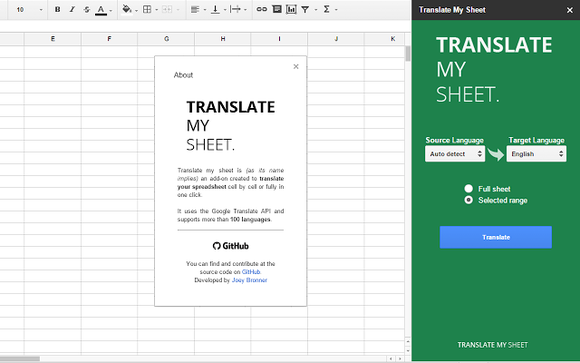
Task: Click the scroll right arrow
Action: [400, 359]
